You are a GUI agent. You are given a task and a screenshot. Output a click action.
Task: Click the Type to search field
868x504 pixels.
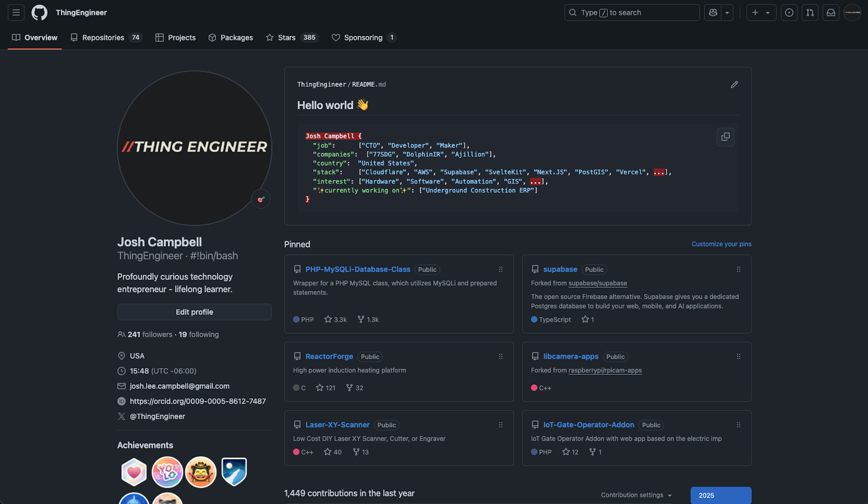tap(632, 12)
